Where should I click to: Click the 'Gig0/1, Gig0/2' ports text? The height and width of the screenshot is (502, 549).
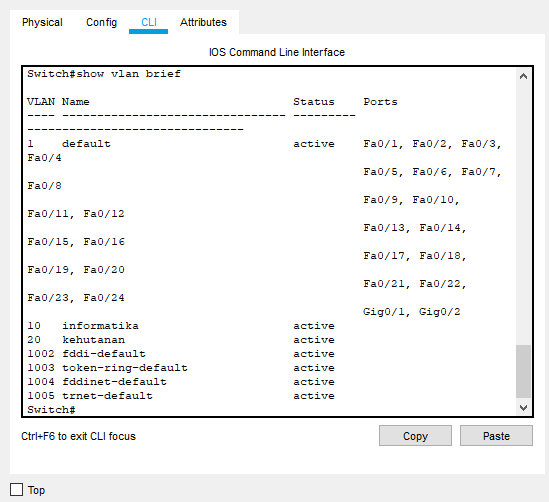pyautogui.click(x=412, y=312)
